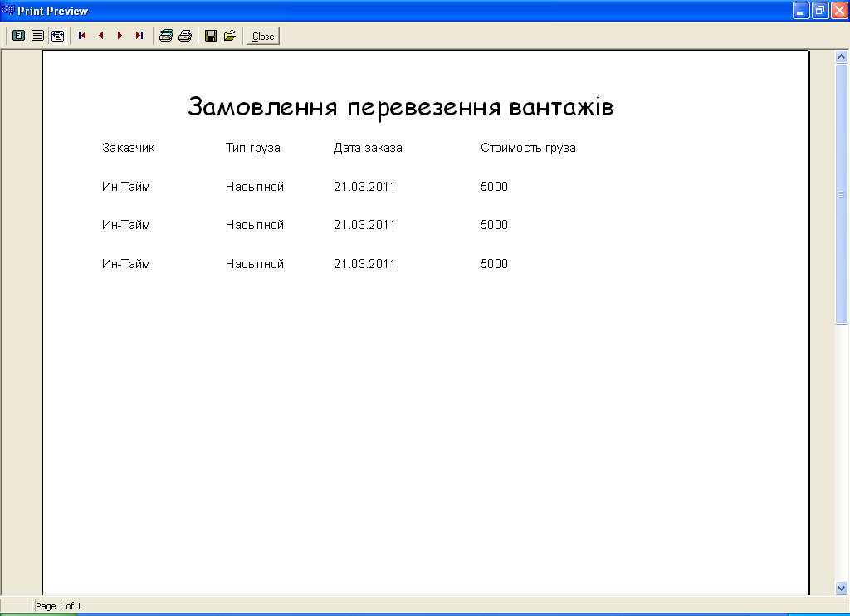
Task: Open the printer setup dialog
Action: 166,36
